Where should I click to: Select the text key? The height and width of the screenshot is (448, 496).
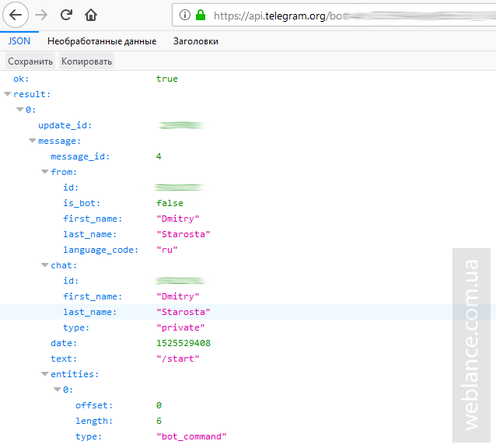click(64, 359)
